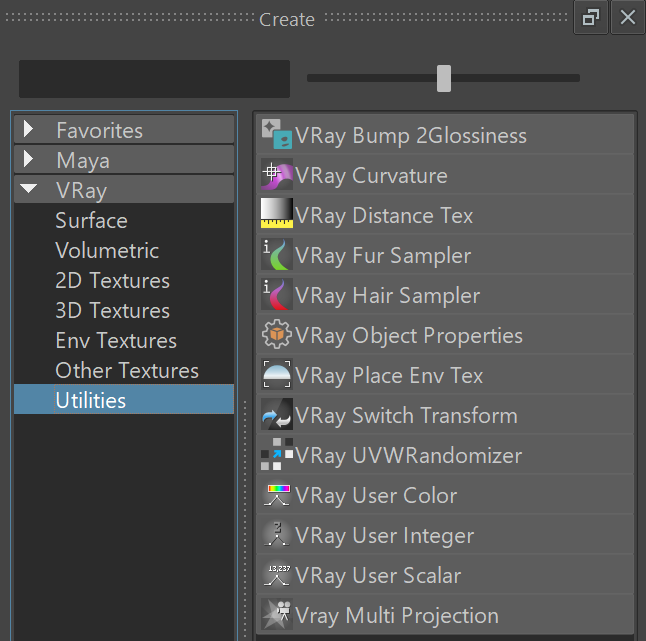
Task: Click the VRay User Color rainbow icon
Action: click(277, 494)
